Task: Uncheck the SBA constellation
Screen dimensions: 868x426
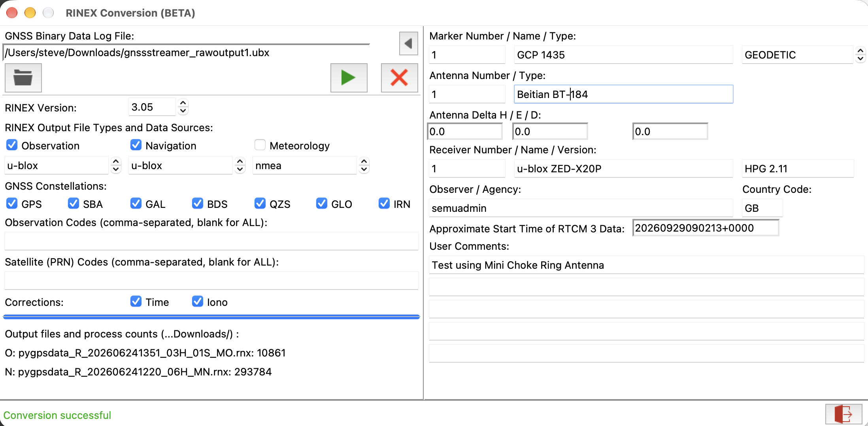Action: coord(74,204)
